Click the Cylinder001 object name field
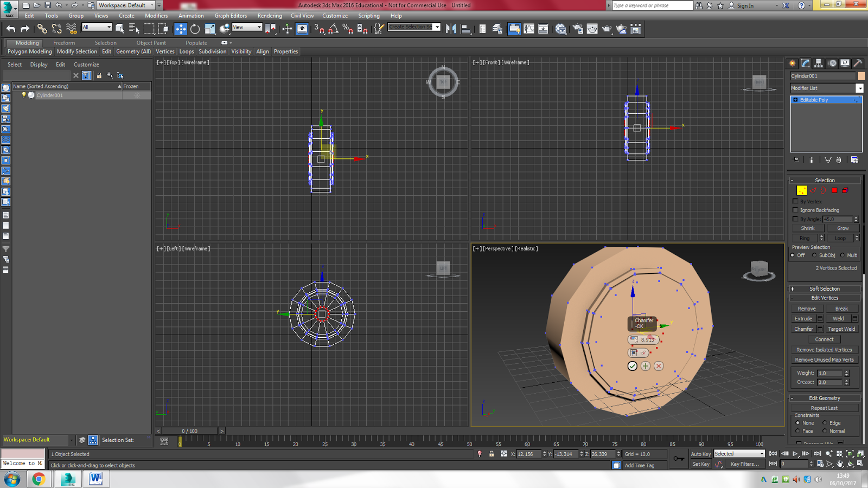This screenshot has width=868, height=488. tap(822, 76)
